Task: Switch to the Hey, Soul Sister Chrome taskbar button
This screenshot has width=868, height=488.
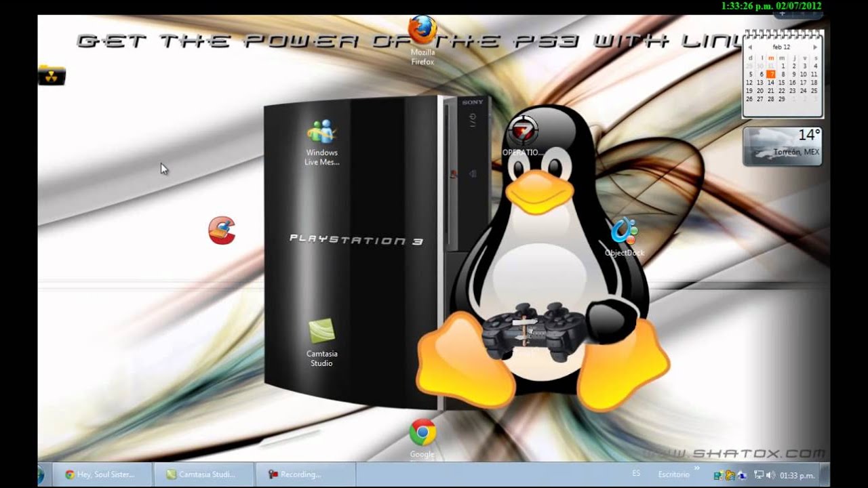Action: 102,474
